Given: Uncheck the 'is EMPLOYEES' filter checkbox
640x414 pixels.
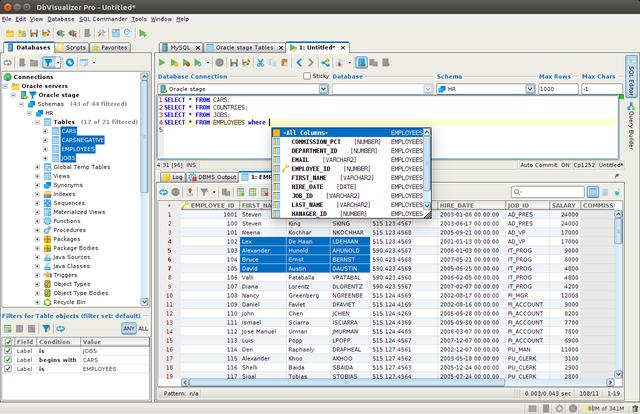Looking at the screenshot, I should [x=9, y=368].
